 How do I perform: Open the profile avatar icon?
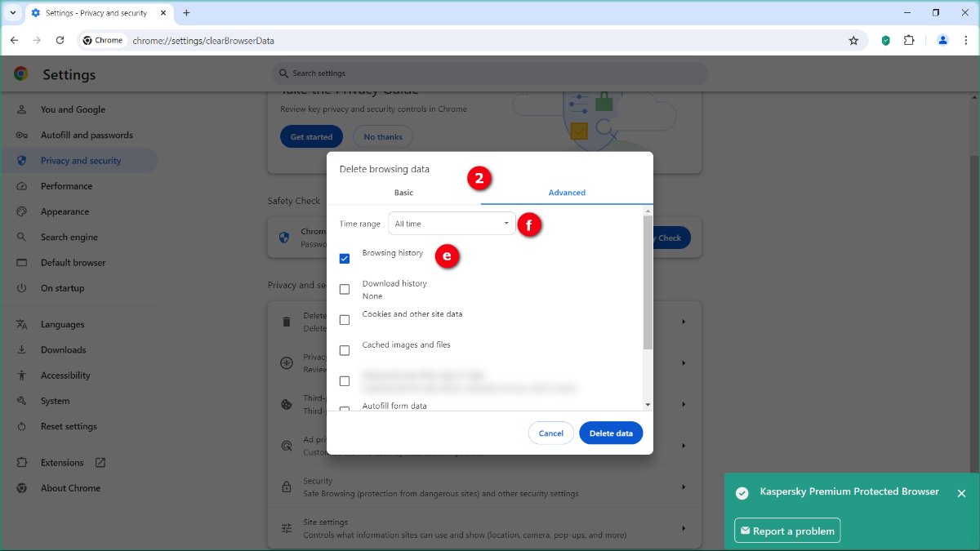[x=942, y=40]
